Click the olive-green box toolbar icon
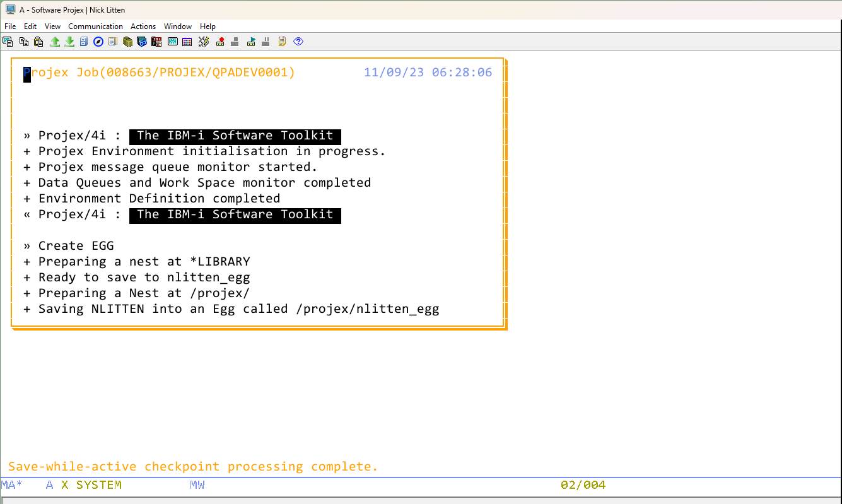Image resolution: width=842 pixels, height=504 pixels. 127,42
